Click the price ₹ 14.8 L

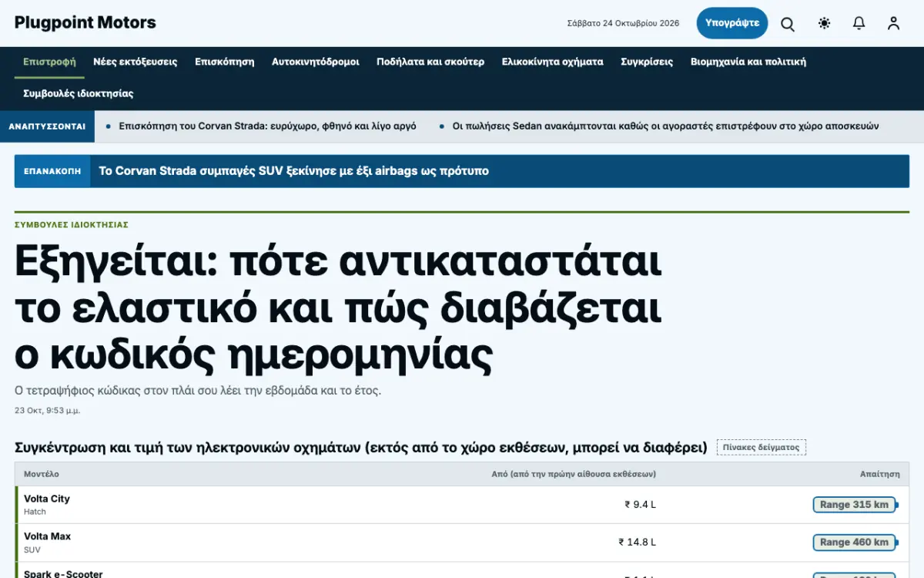(638, 543)
